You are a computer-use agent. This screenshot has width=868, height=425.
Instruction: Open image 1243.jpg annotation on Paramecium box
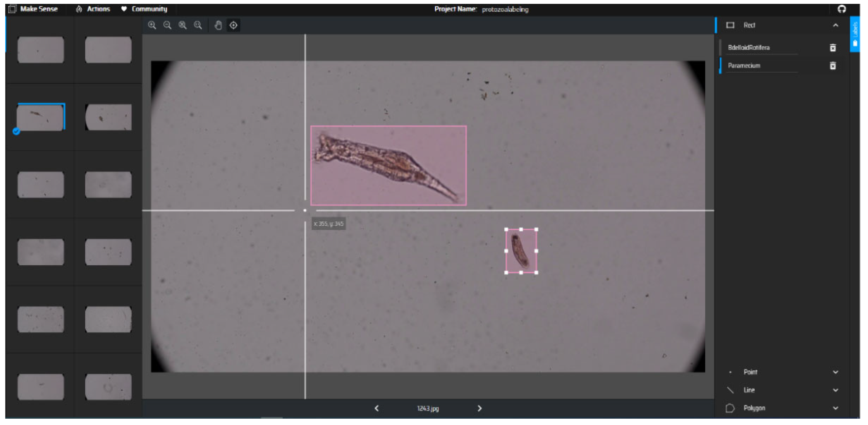tap(521, 251)
